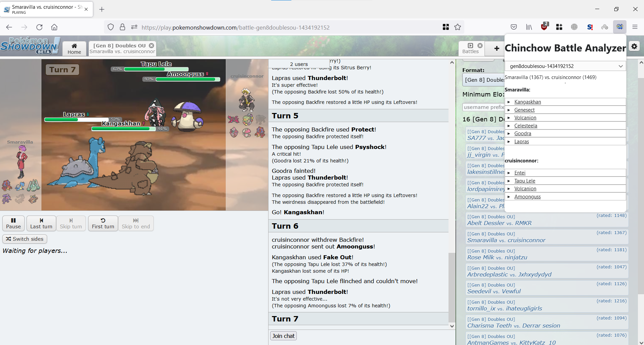The width and height of the screenshot is (644, 345).
Task: Expand the Amoonguss entry
Action: 565,197
